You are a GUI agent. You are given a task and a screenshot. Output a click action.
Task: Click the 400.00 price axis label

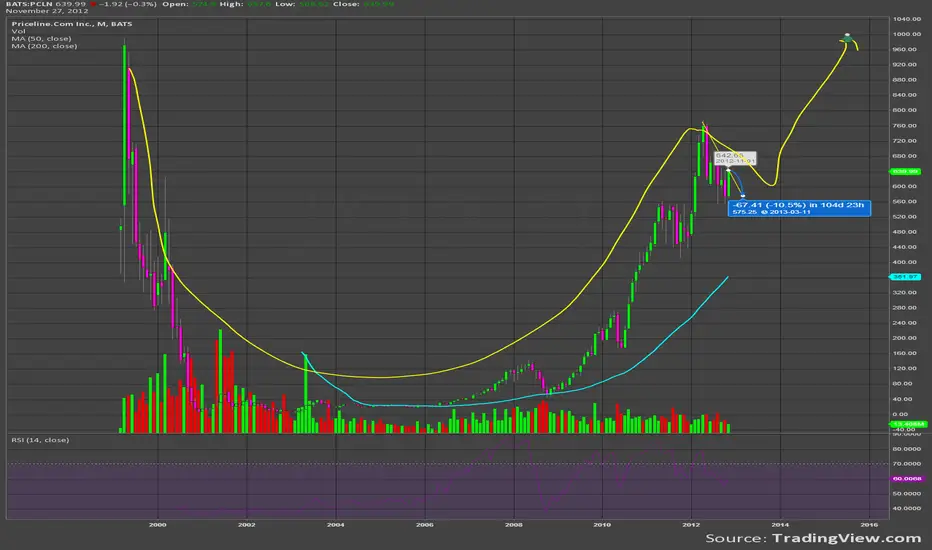(904, 262)
